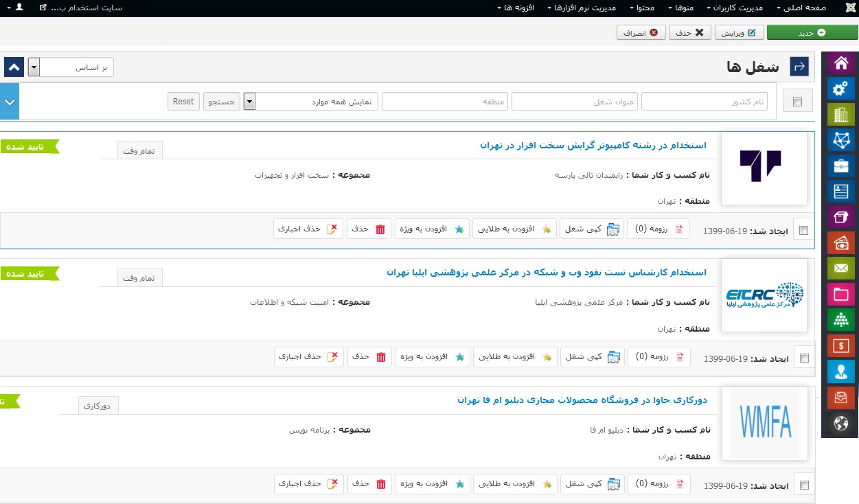
Task: Click حذف اجباری for دبلیو ام فا job
Action: pos(308,484)
